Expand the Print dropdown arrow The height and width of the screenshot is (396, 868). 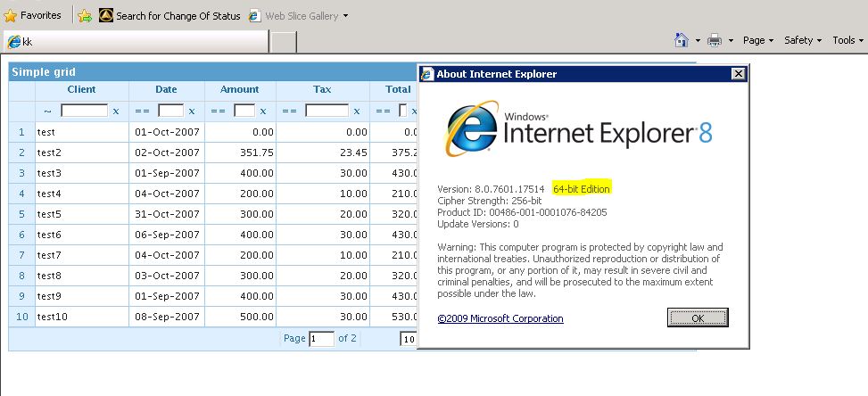click(731, 40)
